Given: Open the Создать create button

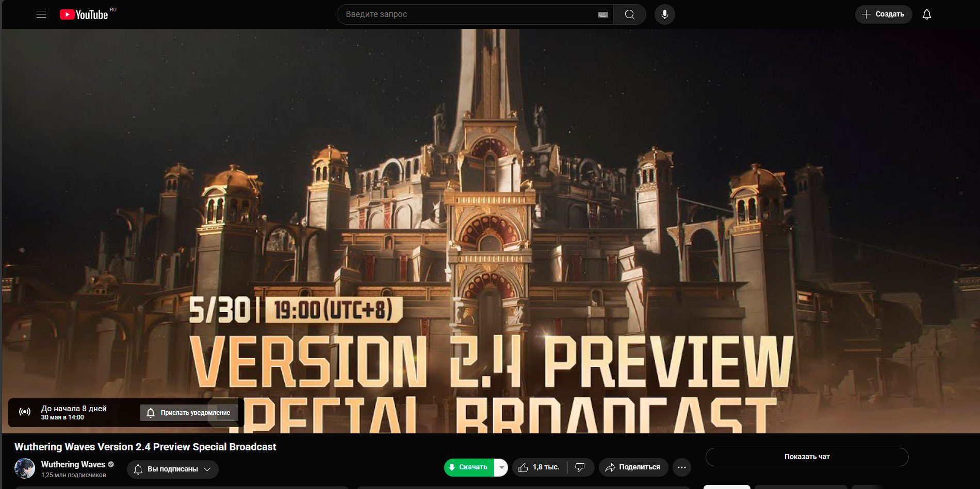Looking at the screenshot, I should tap(884, 14).
